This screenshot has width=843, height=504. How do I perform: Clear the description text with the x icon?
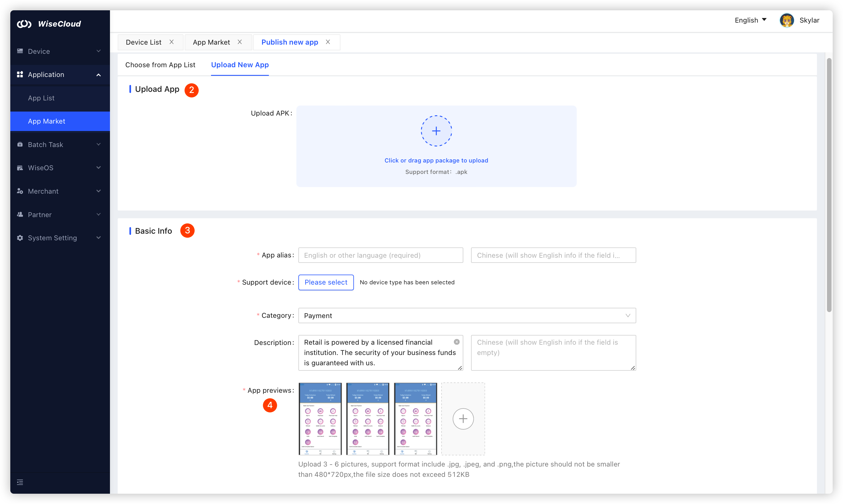pyautogui.click(x=456, y=342)
